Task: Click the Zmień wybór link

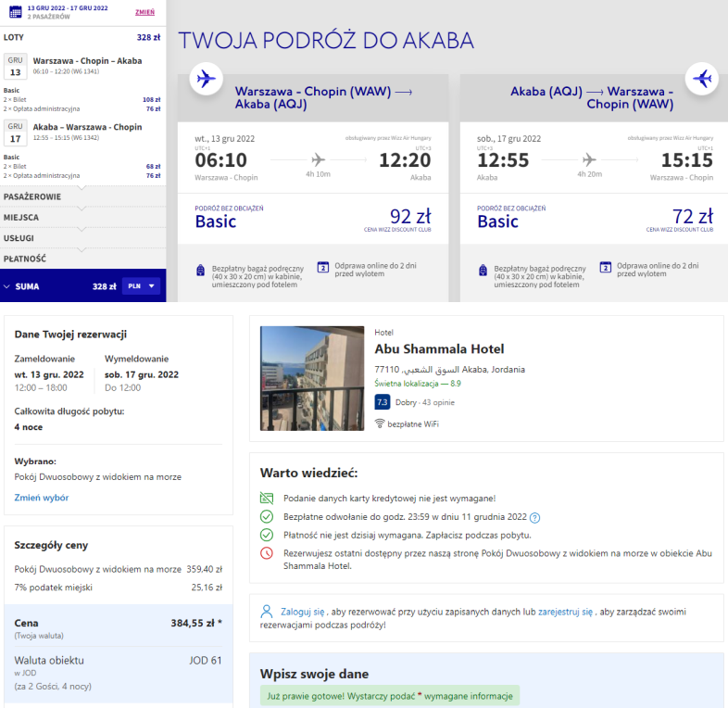Action: 42,498
